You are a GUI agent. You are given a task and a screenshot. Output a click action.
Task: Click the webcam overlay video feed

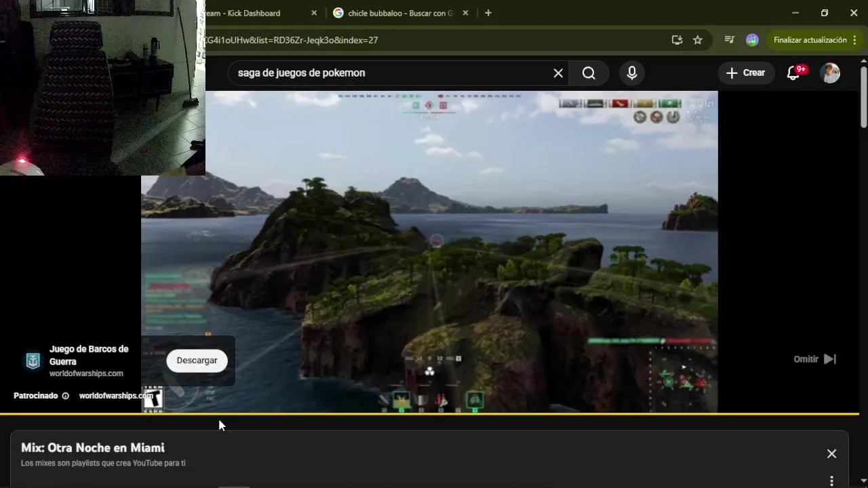(102, 87)
